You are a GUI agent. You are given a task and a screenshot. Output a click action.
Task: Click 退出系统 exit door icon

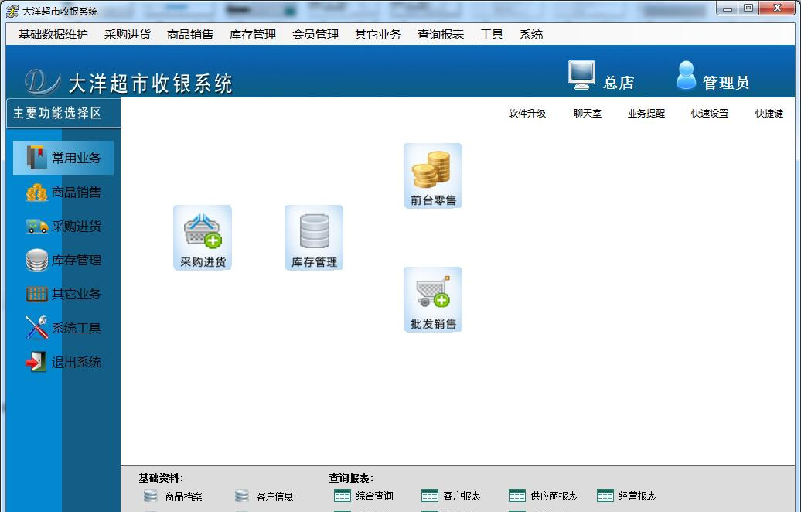36,362
